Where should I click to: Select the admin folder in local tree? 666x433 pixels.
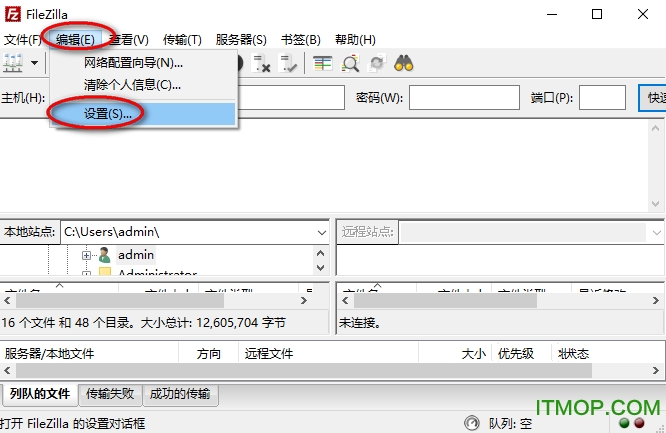[x=136, y=255]
